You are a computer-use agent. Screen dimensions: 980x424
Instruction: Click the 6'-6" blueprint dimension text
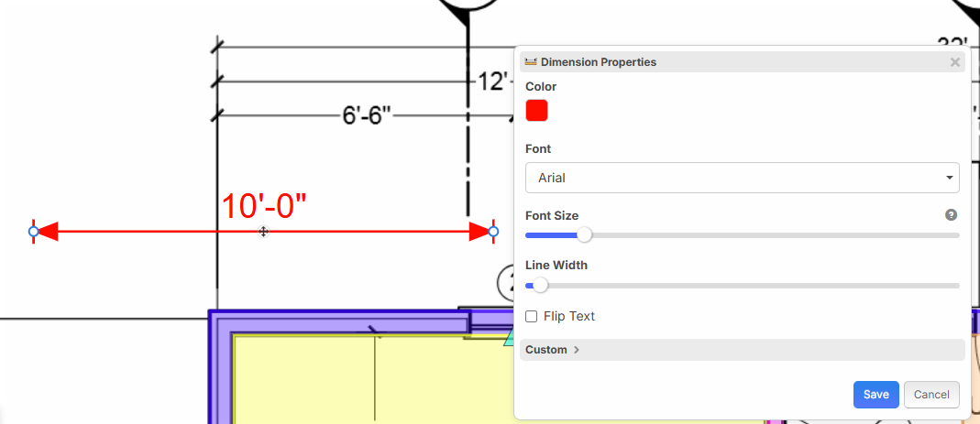click(367, 116)
